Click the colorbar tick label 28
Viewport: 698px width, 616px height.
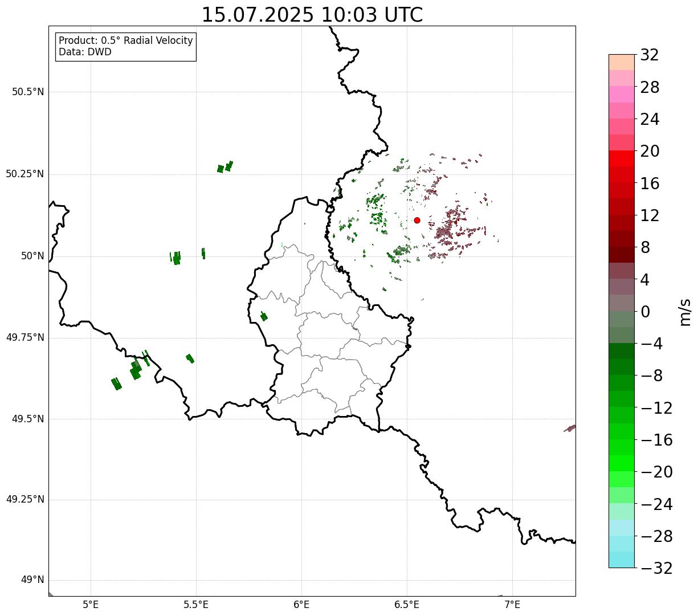(650, 88)
